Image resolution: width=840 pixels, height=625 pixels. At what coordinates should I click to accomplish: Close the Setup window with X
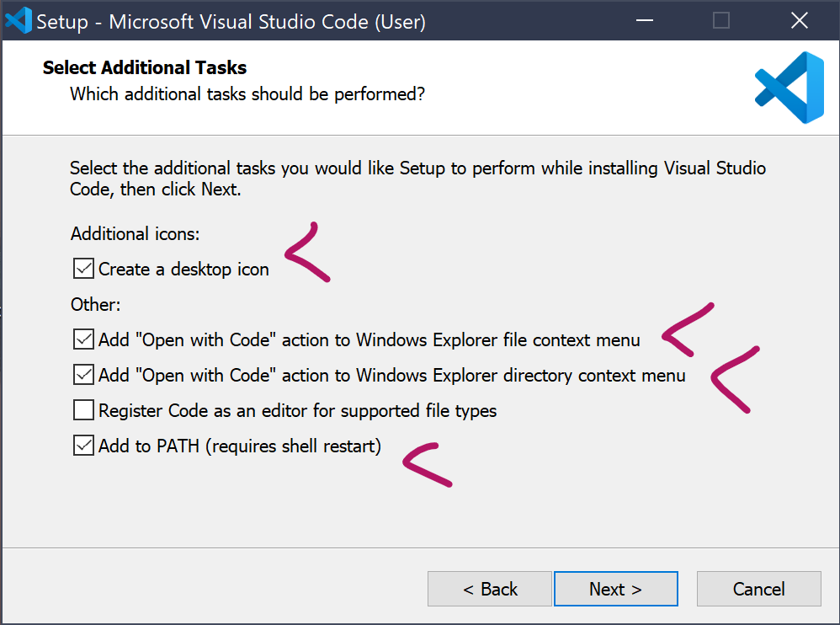799,20
